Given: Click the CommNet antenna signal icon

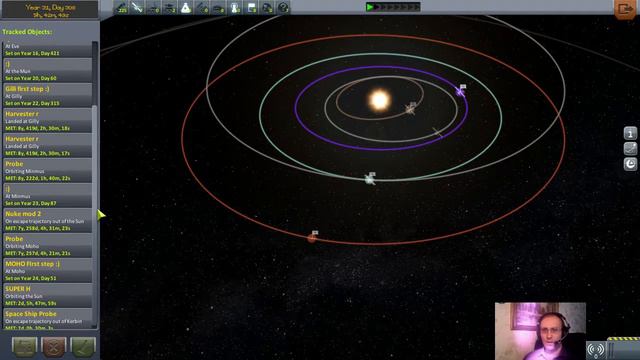Looking at the screenshot, I should (x=596, y=350).
